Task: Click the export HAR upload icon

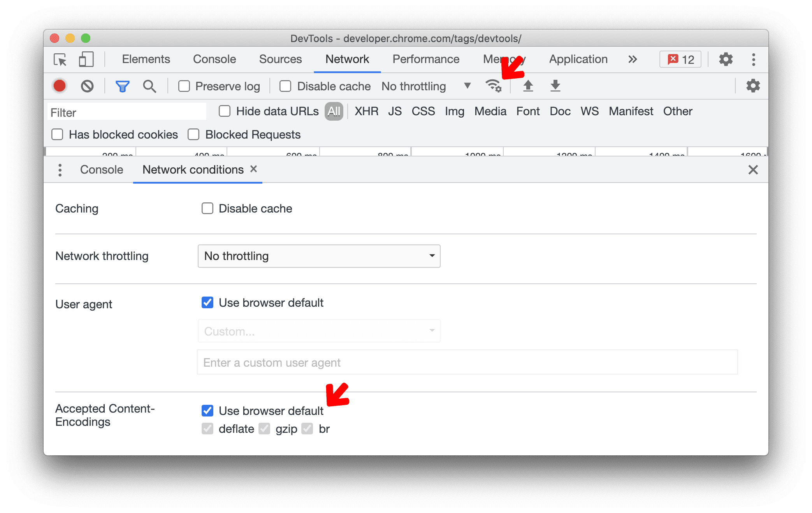Action: pyautogui.click(x=527, y=86)
